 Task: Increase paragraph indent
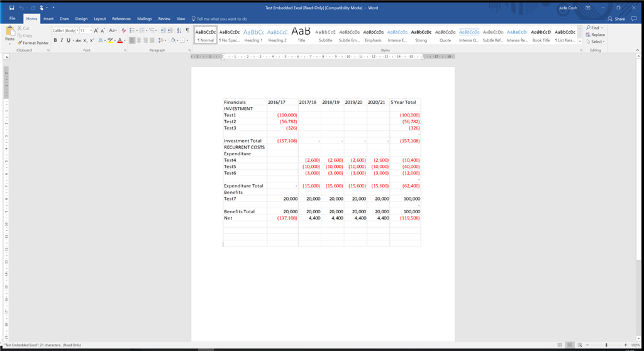170,30
